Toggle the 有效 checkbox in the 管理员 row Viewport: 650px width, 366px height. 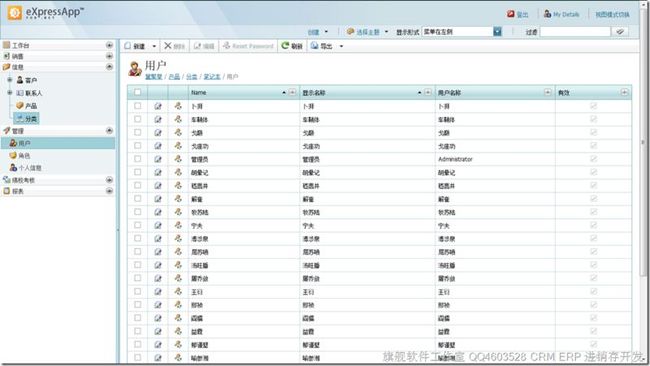pos(593,159)
